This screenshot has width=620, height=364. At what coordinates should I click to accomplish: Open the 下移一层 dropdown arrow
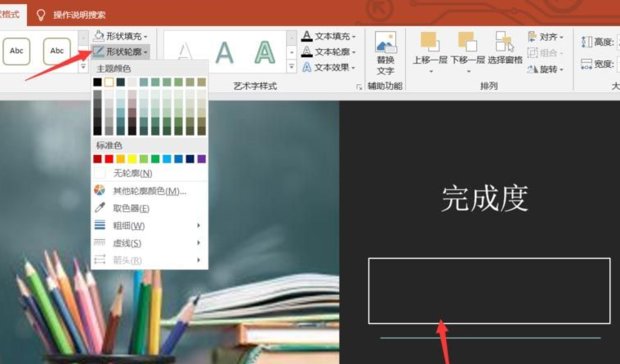469,72
